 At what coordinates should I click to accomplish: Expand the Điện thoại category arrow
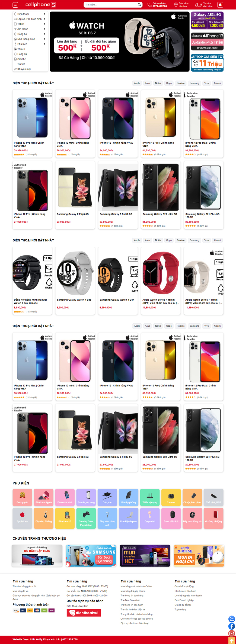(x=45, y=14)
